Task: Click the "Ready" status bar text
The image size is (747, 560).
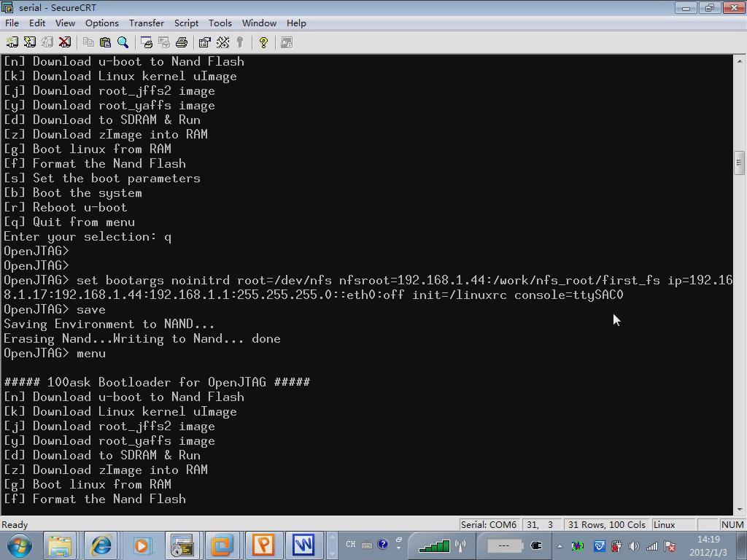Action: point(15,525)
